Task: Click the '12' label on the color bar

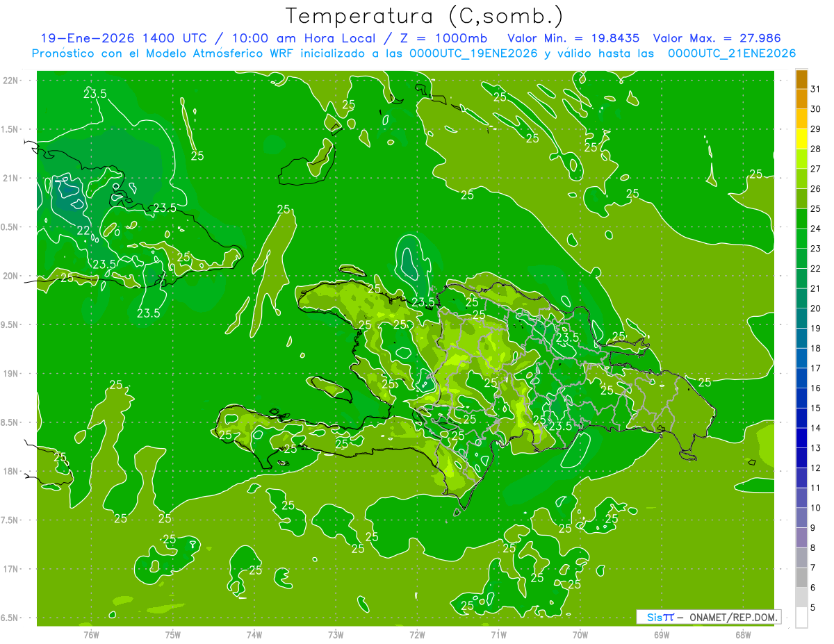Action: [816, 468]
